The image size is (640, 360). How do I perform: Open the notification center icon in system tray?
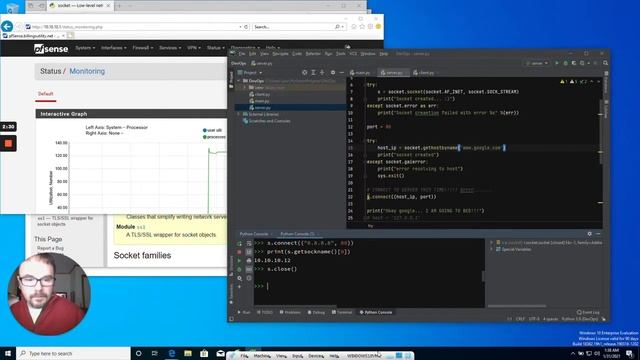[629, 353]
